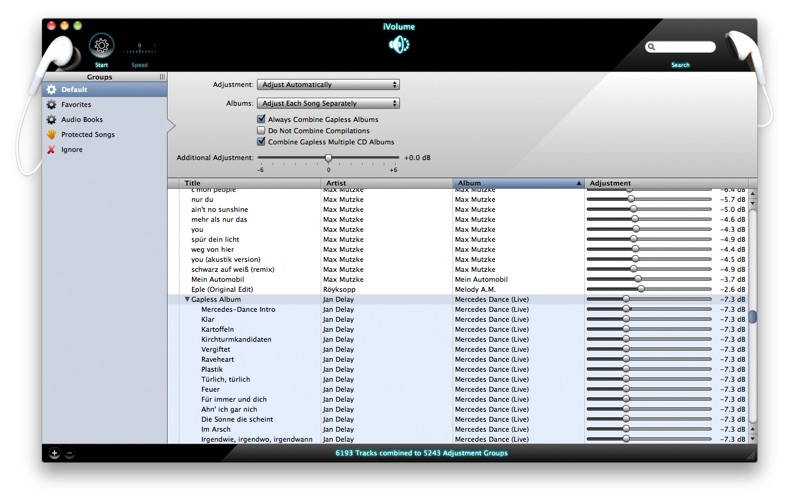Open the Adjust Automatically dropdown
Viewport: 800px width, 500px height.
328,85
